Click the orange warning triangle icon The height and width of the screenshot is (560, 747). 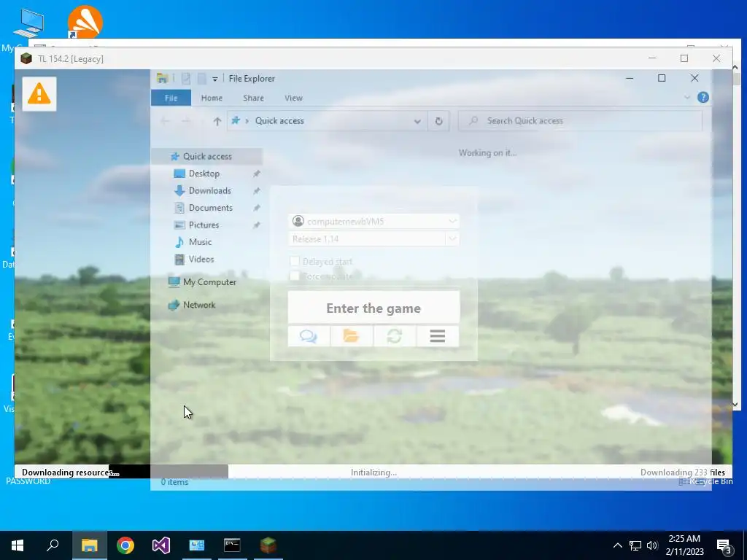tap(39, 93)
